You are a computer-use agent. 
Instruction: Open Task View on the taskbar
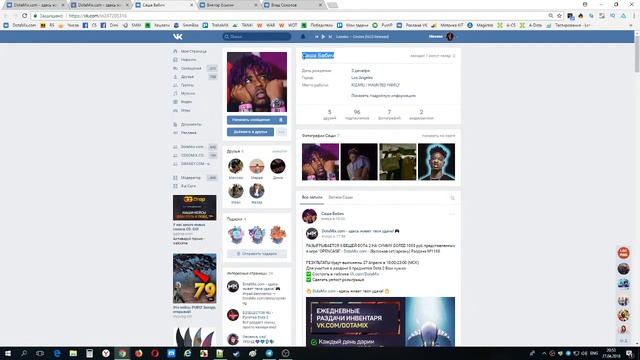click(40, 353)
